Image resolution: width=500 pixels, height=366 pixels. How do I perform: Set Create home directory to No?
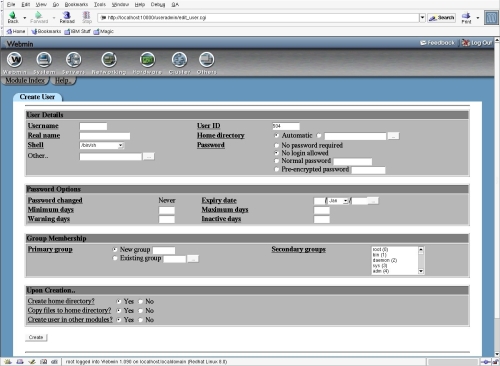point(141,301)
